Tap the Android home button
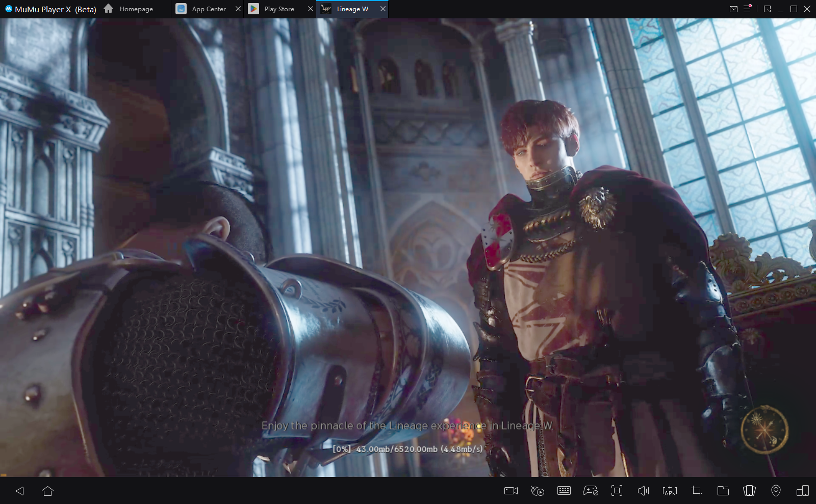816x504 pixels. 48,491
